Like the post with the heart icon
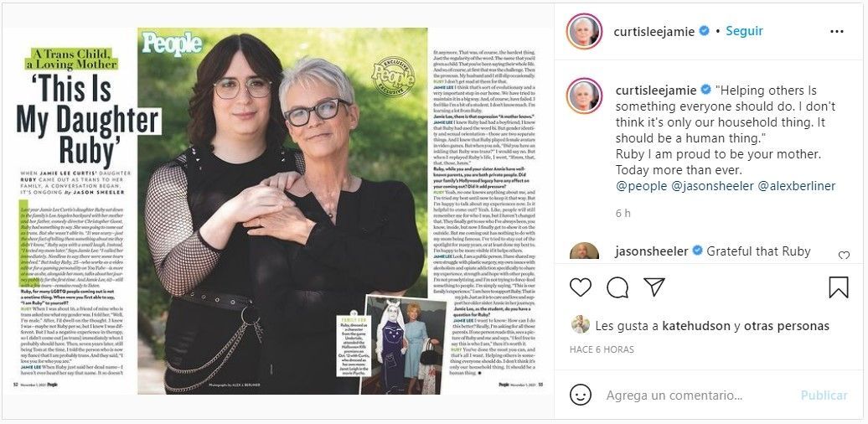The height and width of the screenshot is (424, 868). coord(580,287)
